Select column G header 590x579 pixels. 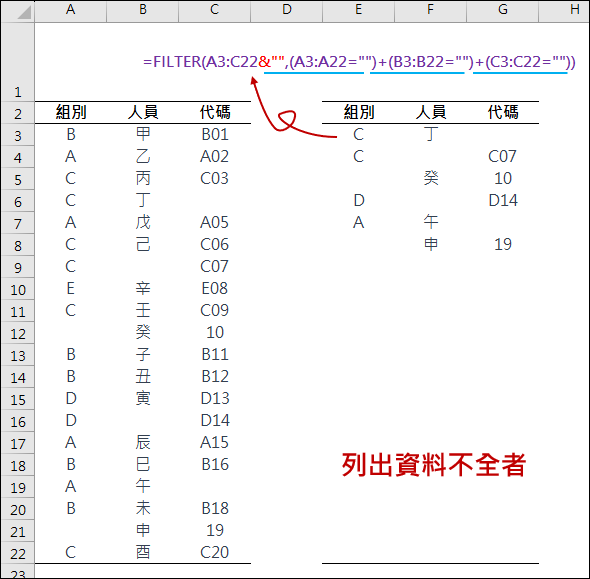[503, 11]
